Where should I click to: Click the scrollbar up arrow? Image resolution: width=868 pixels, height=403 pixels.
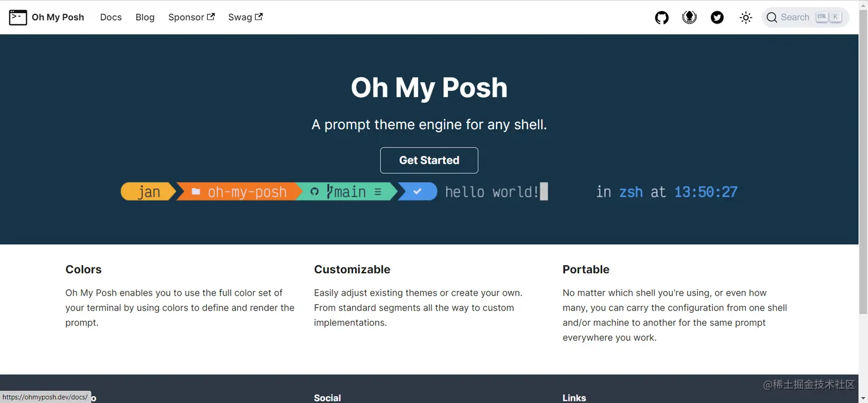[x=863, y=5]
